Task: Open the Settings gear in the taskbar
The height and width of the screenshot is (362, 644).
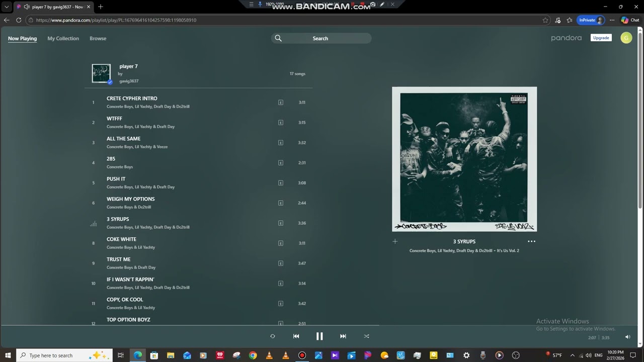Action: (466, 355)
